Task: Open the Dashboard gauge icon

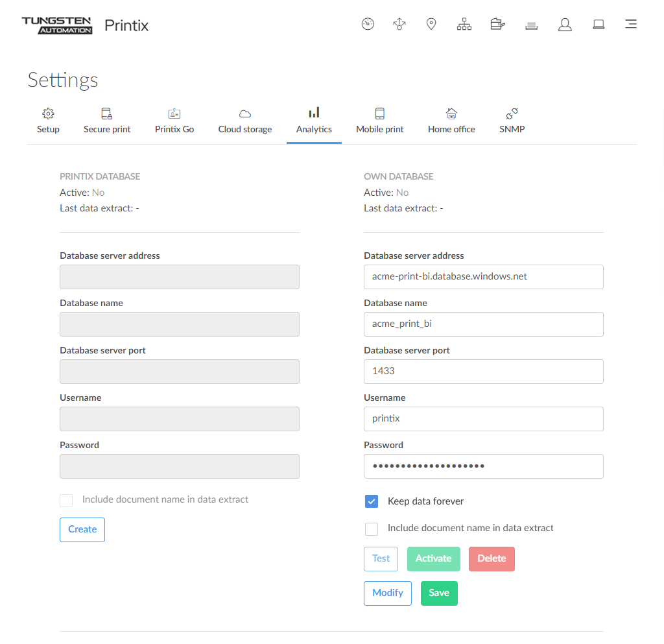Action: 368,25
